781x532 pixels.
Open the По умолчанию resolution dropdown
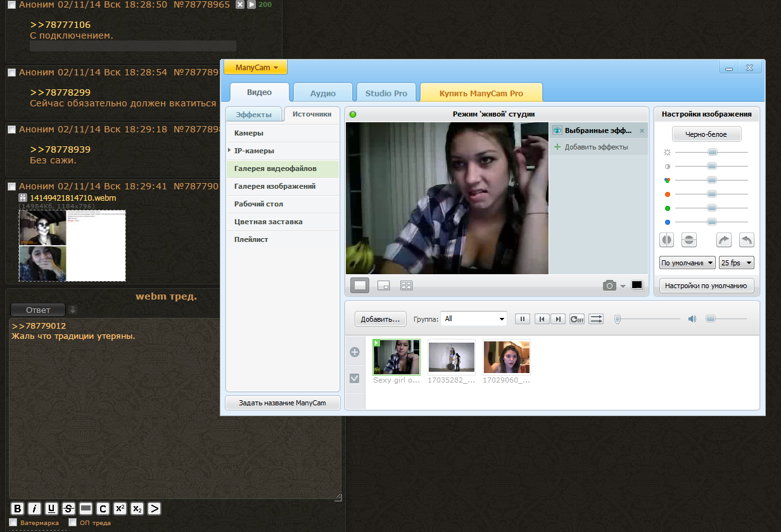[687, 262]
